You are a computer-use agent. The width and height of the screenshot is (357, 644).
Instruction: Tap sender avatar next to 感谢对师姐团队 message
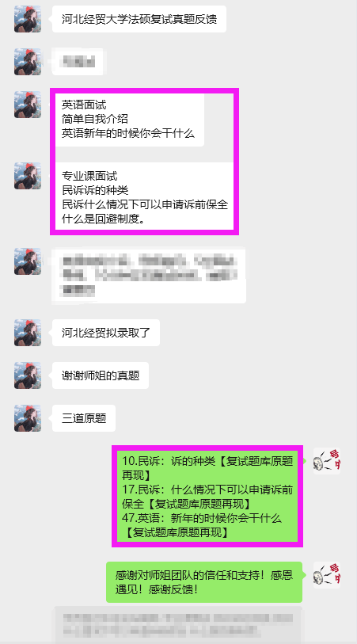[327, 575]
